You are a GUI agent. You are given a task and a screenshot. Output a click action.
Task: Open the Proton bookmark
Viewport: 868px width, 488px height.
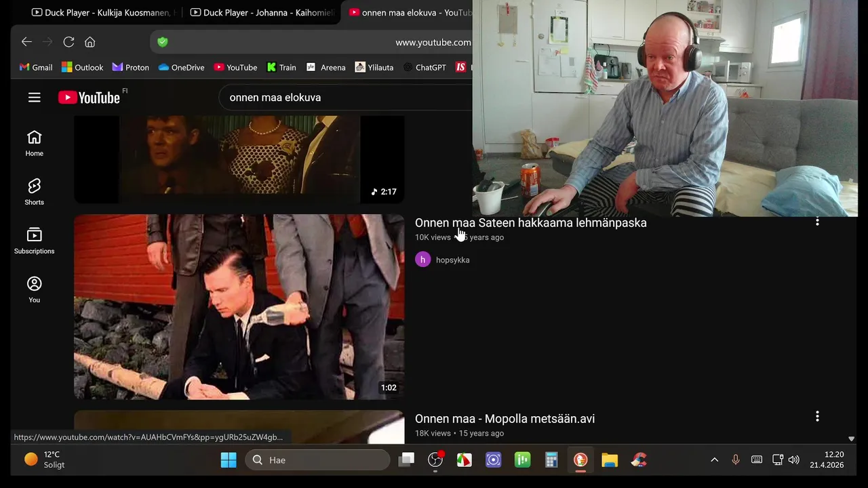click(131, 67)
